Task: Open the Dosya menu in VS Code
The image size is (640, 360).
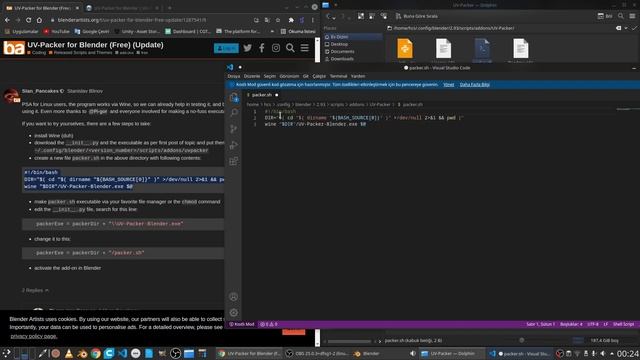Action: 234,76
